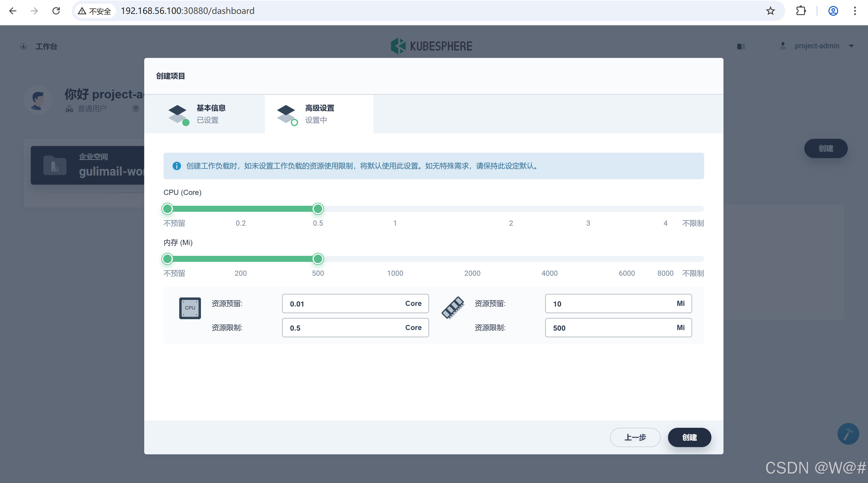Click the CPU chip icon

(x=190, y=308)
